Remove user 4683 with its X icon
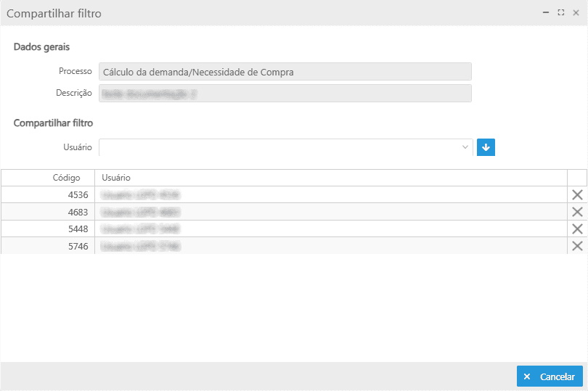Image resolution: width=588 pixels, height=391 pixels. tap(577, 212)
